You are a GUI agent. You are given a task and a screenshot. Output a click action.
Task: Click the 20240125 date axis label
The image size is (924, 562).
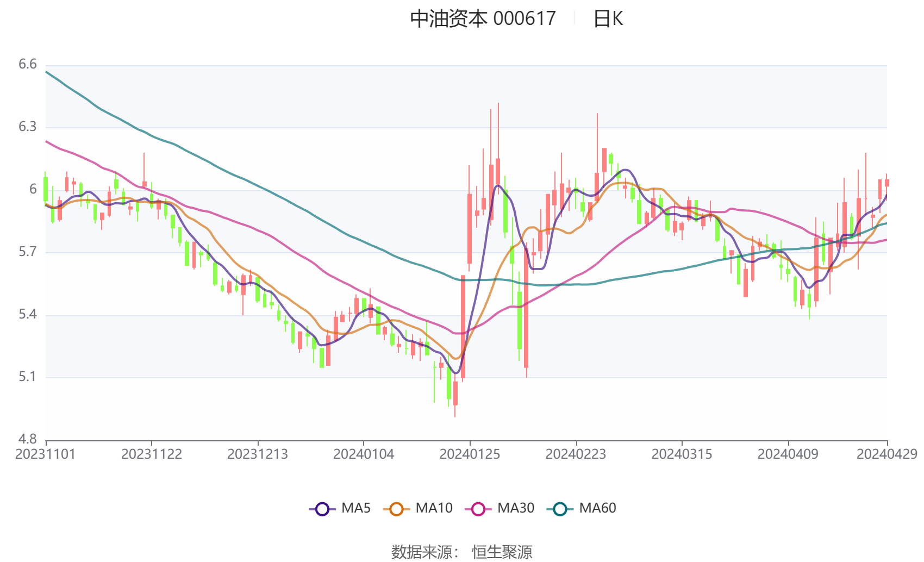tap(470, 454)
